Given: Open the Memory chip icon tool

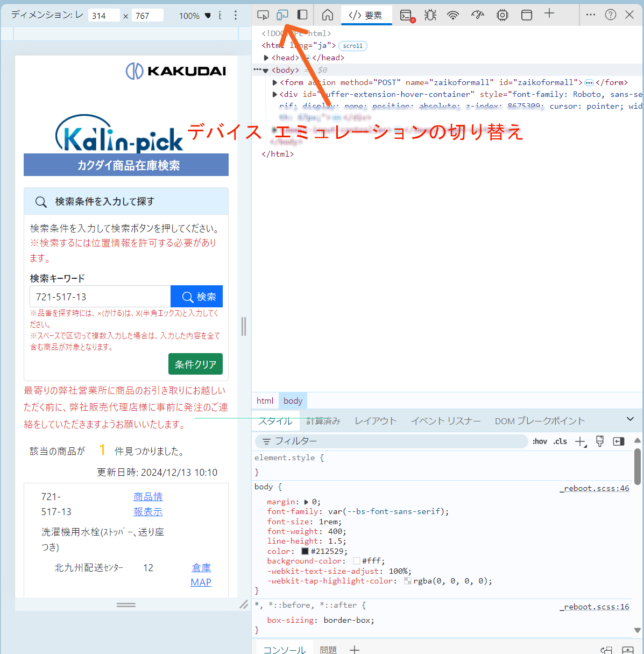Looking at the screenshot, I should [502, 15].
